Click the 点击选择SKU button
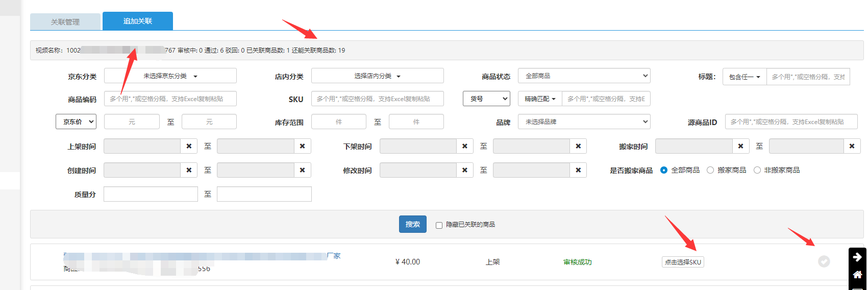 683,262
